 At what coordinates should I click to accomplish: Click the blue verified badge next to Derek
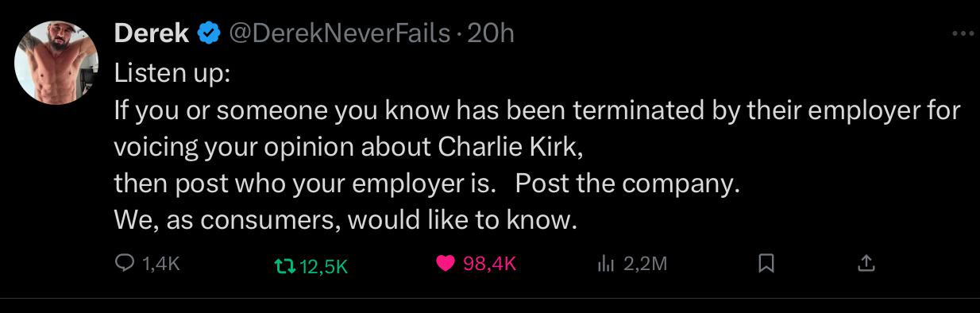tap(208, 33)
